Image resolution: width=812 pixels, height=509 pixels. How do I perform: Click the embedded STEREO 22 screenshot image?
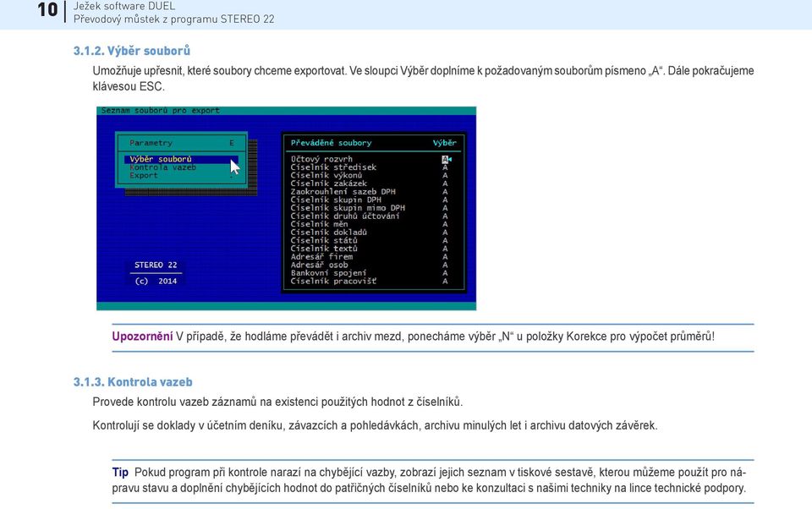point(287,208)
